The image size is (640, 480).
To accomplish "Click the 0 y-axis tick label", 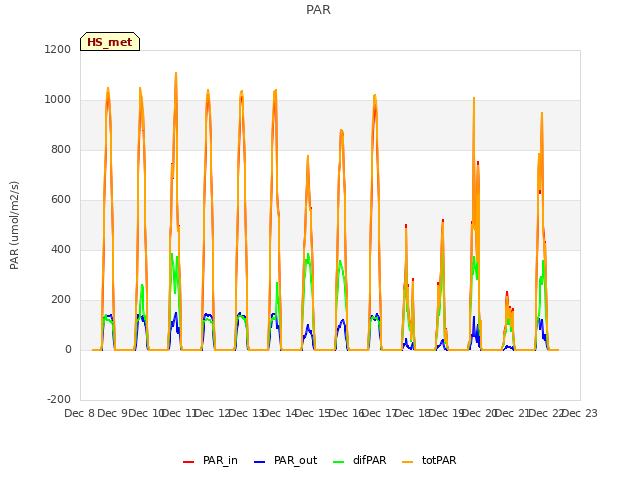I will click(x=68, y=349).
